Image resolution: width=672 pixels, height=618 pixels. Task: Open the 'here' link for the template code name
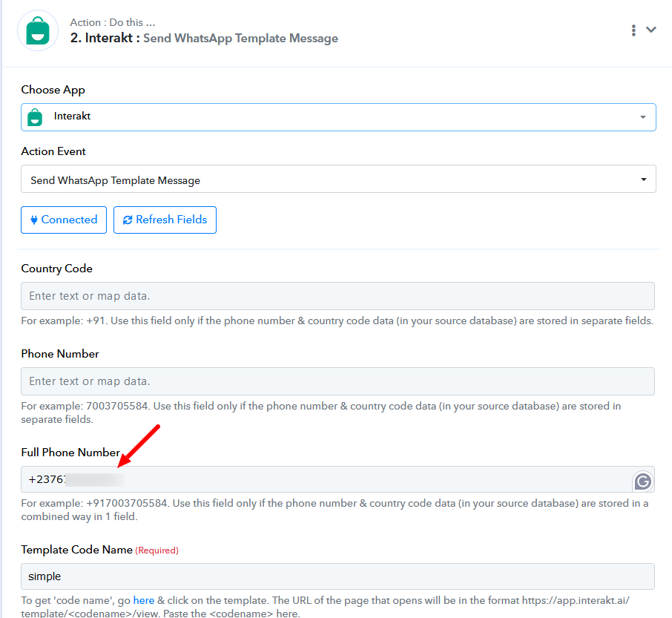144,600
